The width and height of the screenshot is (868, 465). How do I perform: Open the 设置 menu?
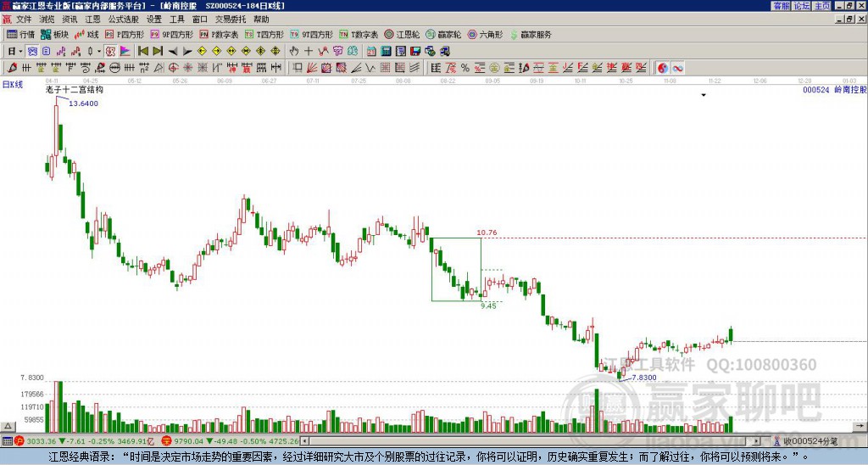[154, 20]
